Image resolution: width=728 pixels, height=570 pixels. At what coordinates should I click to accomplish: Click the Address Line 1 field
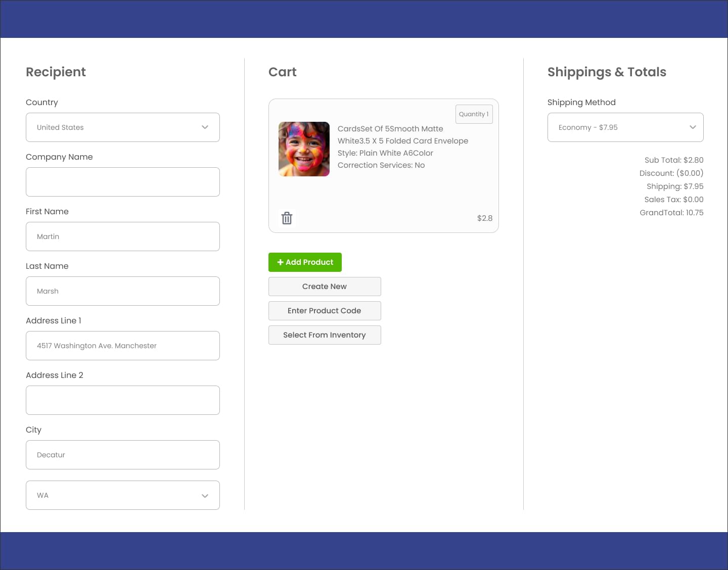pyautogui.click(x=123, y=346)
